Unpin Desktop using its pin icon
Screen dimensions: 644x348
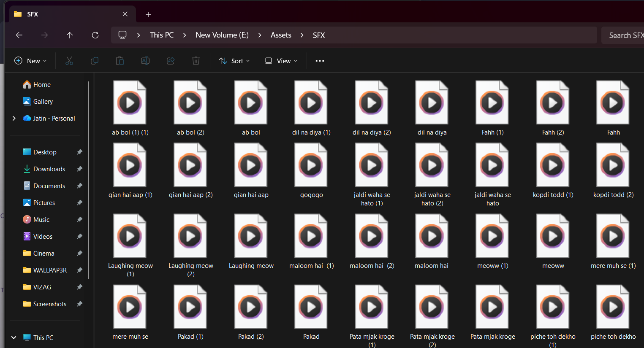coord(79,152)
